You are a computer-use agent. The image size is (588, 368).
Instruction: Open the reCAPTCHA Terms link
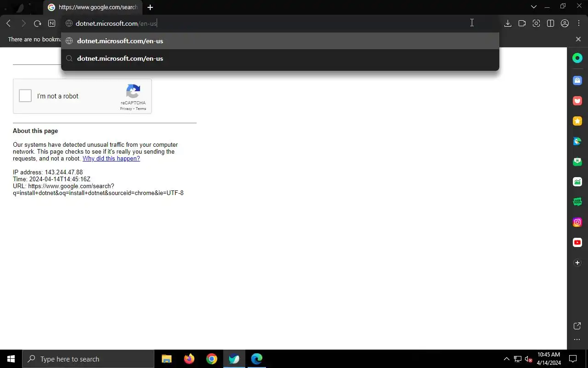click(141, 109)
